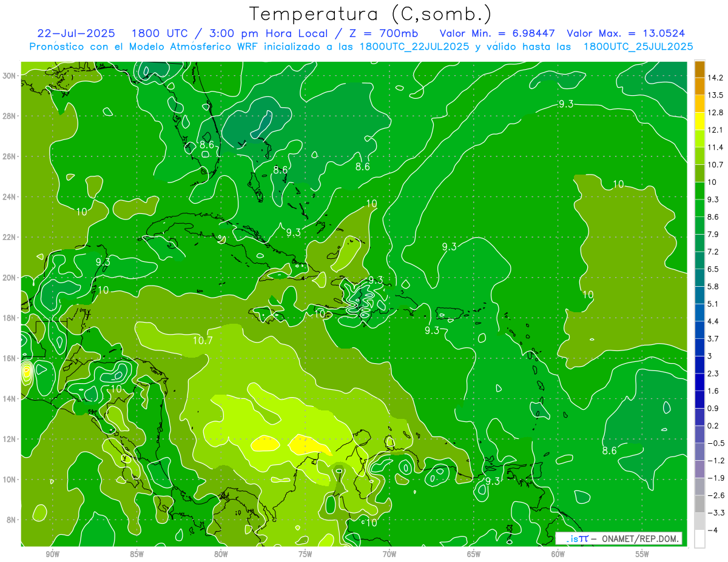The height and width of the screenshot is (562, 728).
Task: Click the 65W longitude axis label
Action: (x=474, y=554)
